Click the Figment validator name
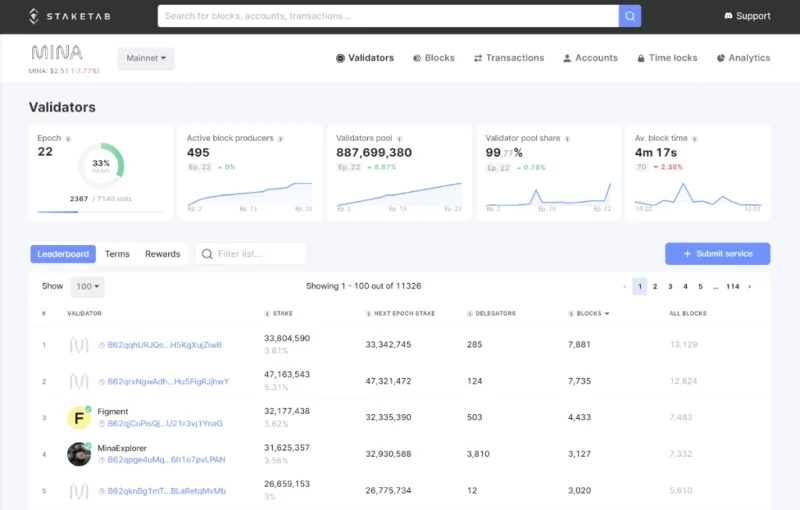 click(113, 412)
